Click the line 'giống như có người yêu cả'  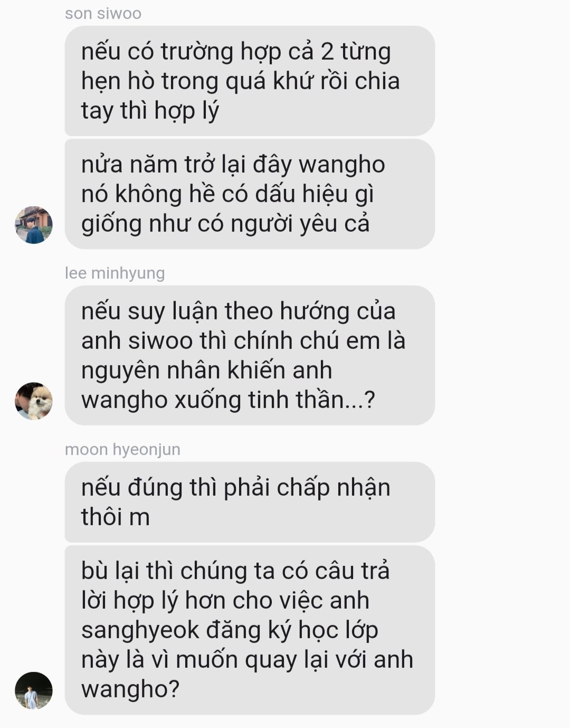(x=225, y=224)
